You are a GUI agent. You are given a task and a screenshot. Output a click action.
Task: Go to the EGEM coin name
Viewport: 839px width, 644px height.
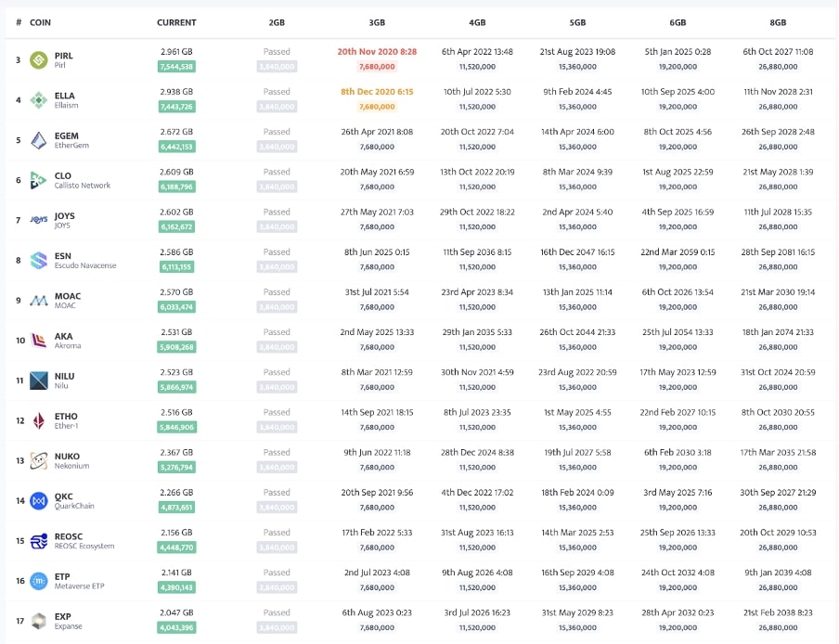66,135
